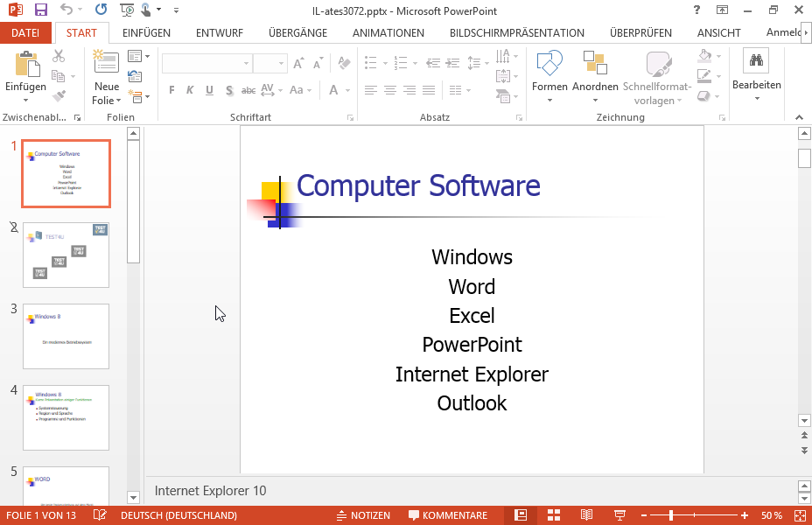Open the KOMMENTARE pane
812x525 pixels.
click(x=448, y=515)
